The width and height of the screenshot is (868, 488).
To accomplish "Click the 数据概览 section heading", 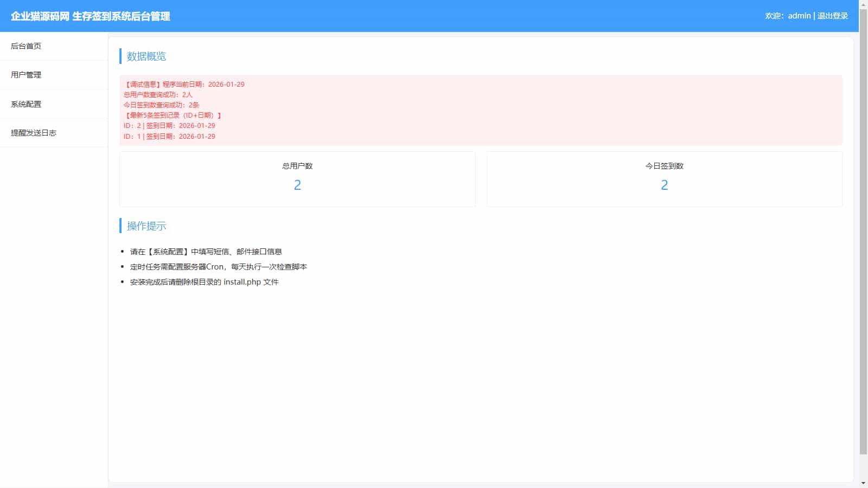I will [146, 56].
